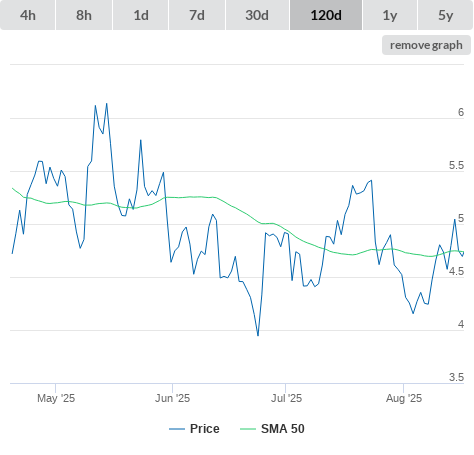This screenshot has height=455, width=474.
Task: Click the blue Price line swatch
Action: coord(177,429)
